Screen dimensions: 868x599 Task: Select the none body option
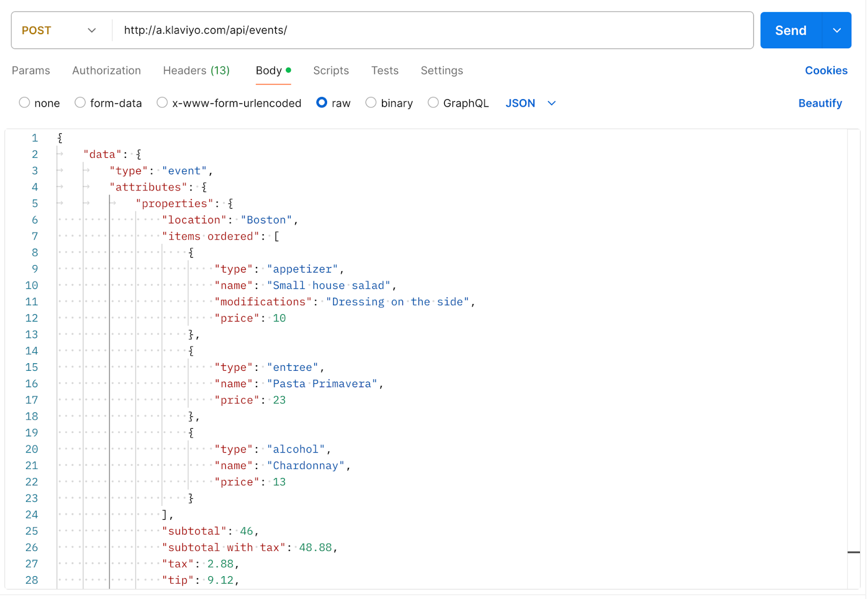point(24,102)
